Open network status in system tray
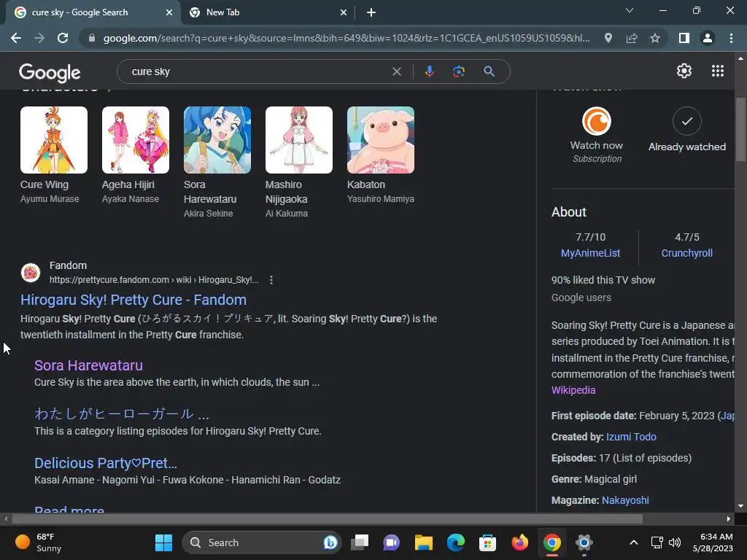Screen dimensions: 747x560 [x=657, y=542]
